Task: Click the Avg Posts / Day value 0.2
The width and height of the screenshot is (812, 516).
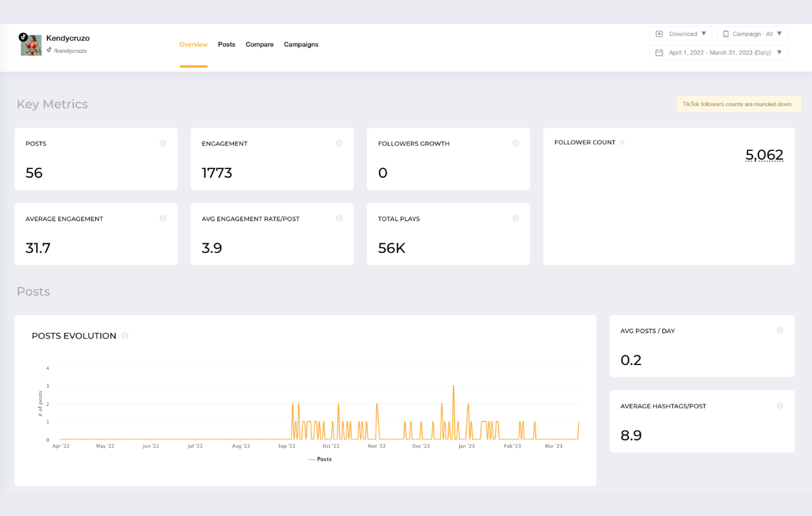Action: pyautogui.click(x=631, y=361)
